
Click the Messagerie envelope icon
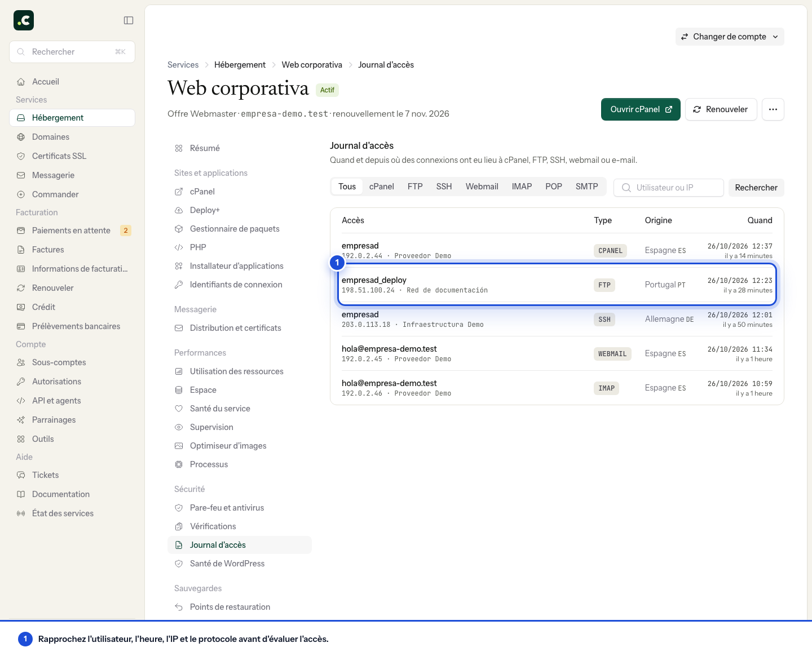point(21,175)
